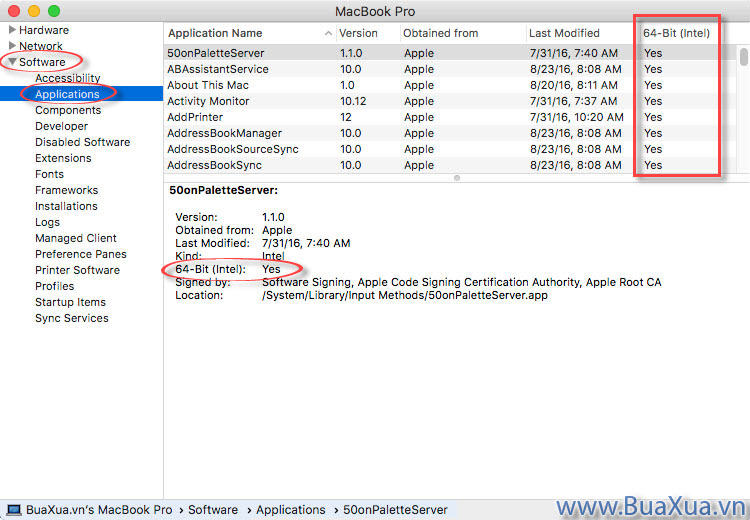Select Frameworks in the sidebar

[66, 190]
